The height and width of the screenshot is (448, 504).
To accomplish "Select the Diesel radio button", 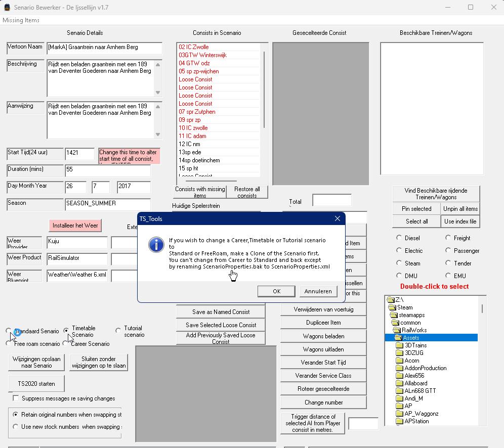I will [x=399, y=238].
